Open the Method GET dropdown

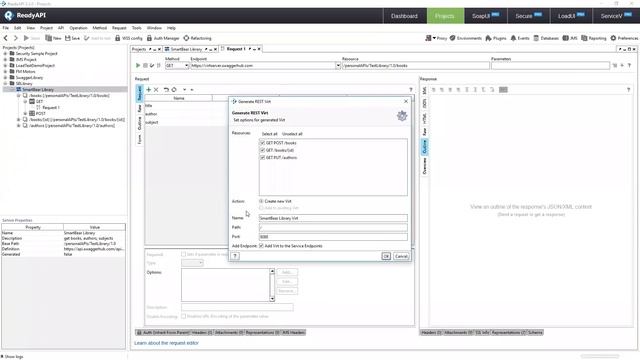pos(177,65)
